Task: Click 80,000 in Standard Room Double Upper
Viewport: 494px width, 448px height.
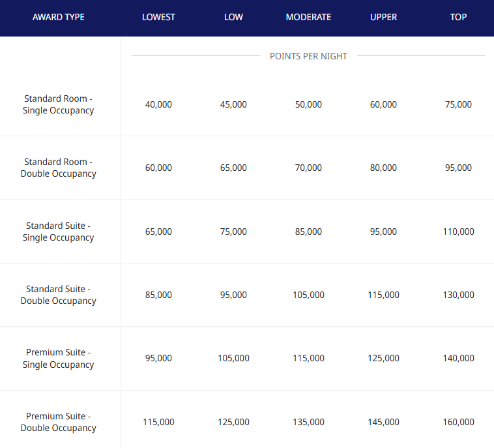Action: point(383,168)
